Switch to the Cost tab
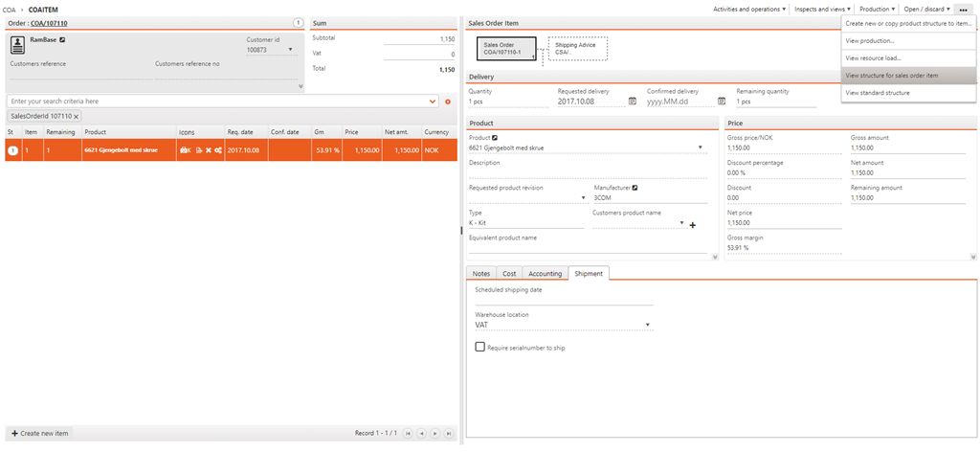Image resolution: width=980 pixels, height=453 pixels. pyautogui.click(x=509, y=274)
